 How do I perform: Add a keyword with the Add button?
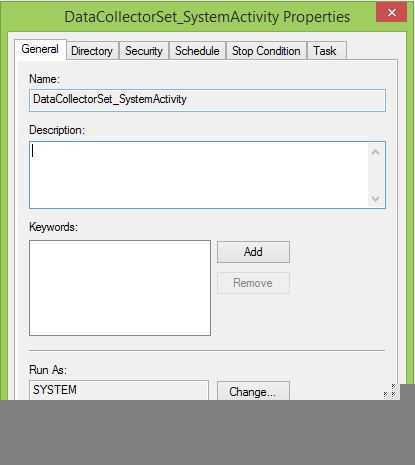pos(253,252)
